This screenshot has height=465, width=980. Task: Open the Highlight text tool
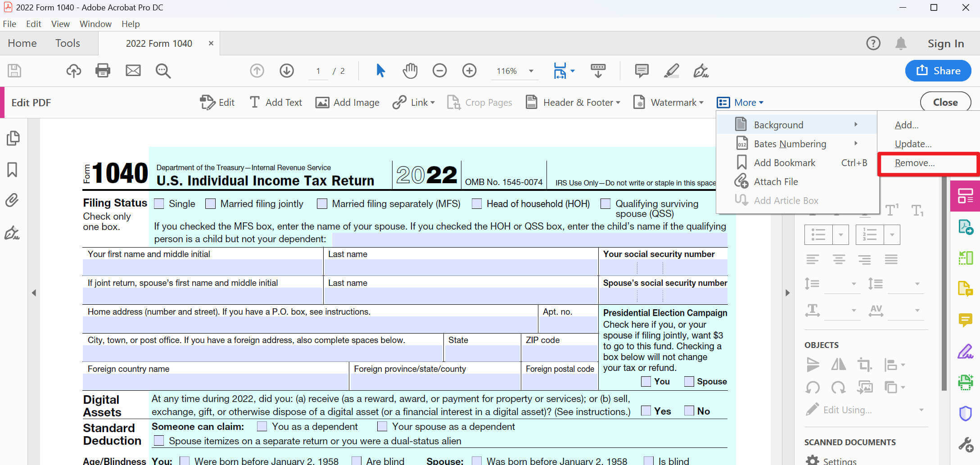pyautogui.click(x=671, y=71)
